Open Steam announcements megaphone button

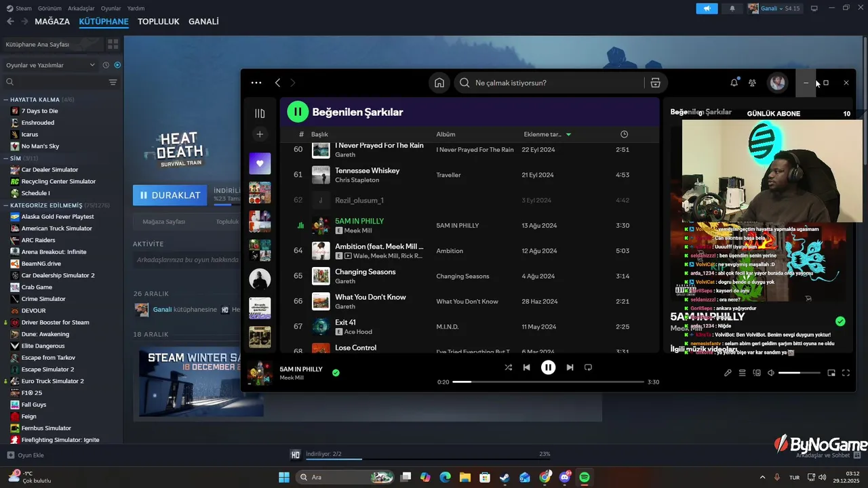707,8
